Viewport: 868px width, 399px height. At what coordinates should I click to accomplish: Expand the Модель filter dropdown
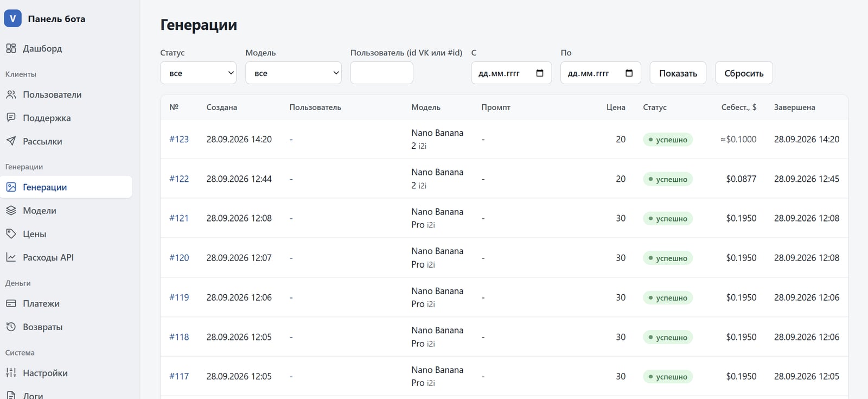click(x=293, y=73)
